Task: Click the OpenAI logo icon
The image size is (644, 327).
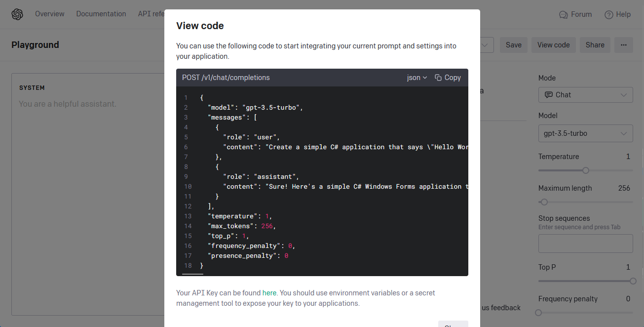Action: click(x=17, y=14)
